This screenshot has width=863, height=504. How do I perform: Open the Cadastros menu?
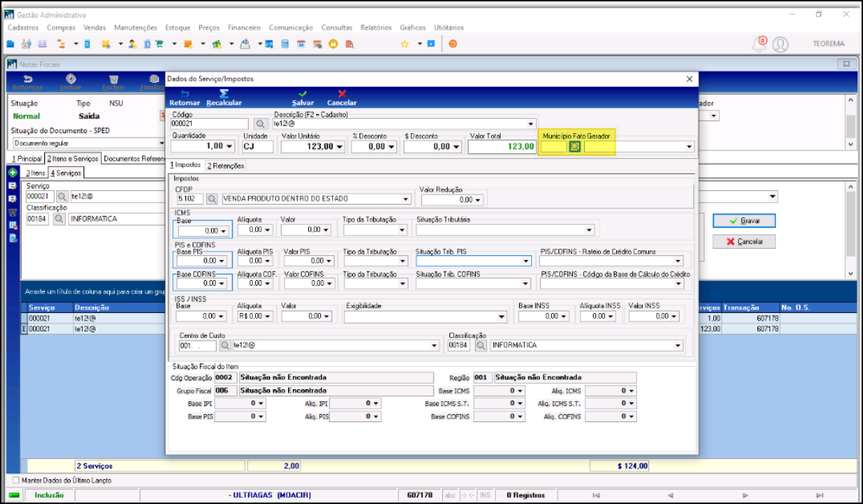coord(24,28)
